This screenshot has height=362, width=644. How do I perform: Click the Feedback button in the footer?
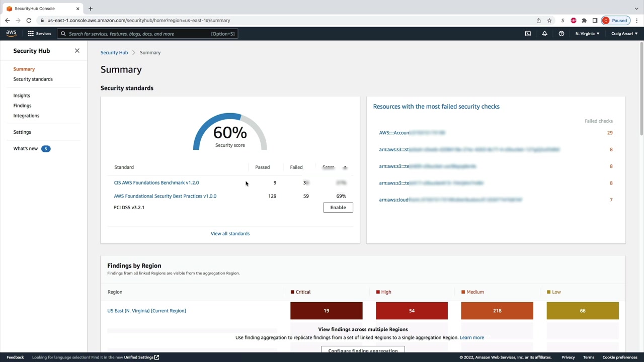[x=15, y=357]
